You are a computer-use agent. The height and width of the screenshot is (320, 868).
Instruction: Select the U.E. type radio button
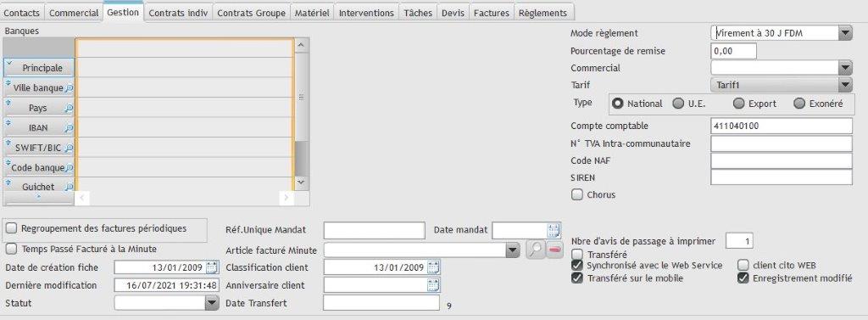click(x=678, y=104)
